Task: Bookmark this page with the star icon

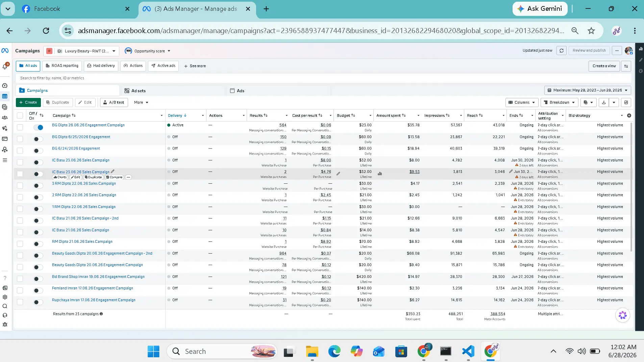Action: point(591,31)
